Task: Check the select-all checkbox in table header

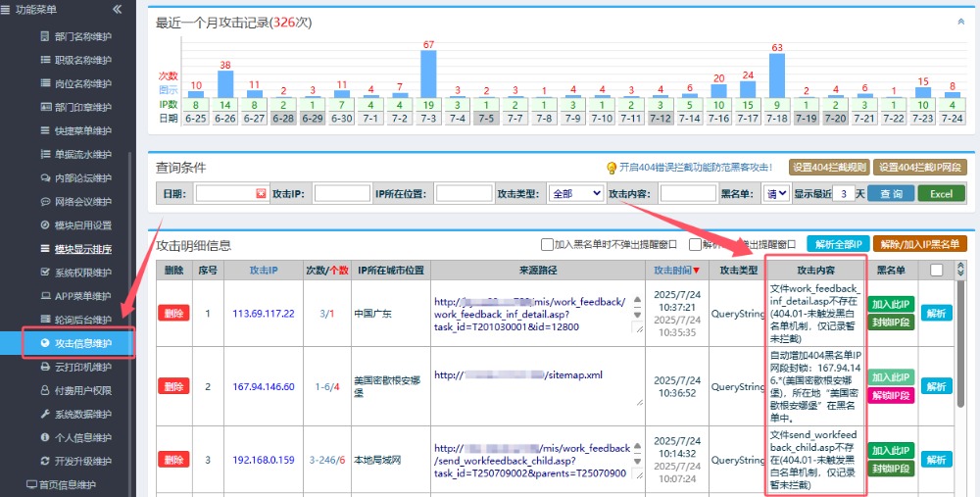Action: (937, 270)
